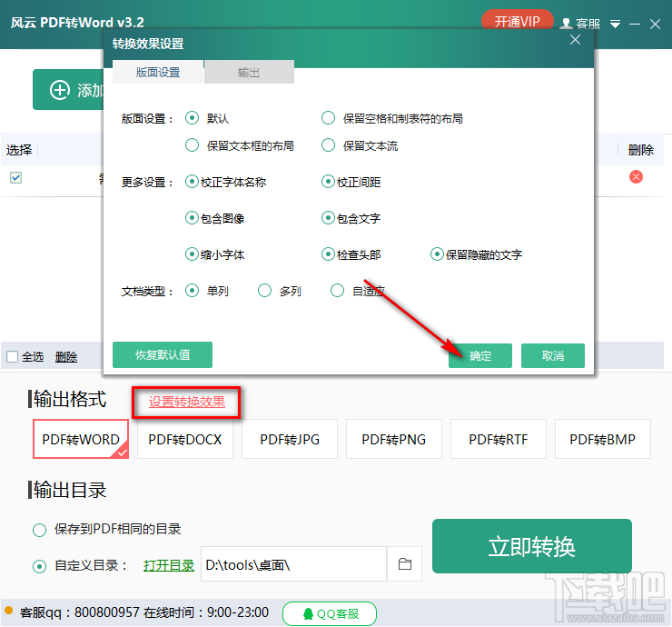Toggle 检查头部 option

[328, 254]
